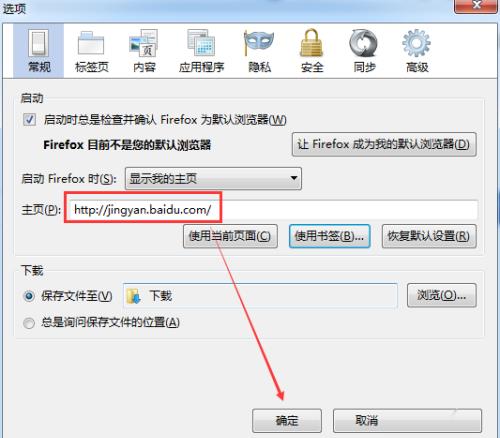Click 使用当前页面 button
This screenshot has width=500, height=438.
(x=230, y=236)
